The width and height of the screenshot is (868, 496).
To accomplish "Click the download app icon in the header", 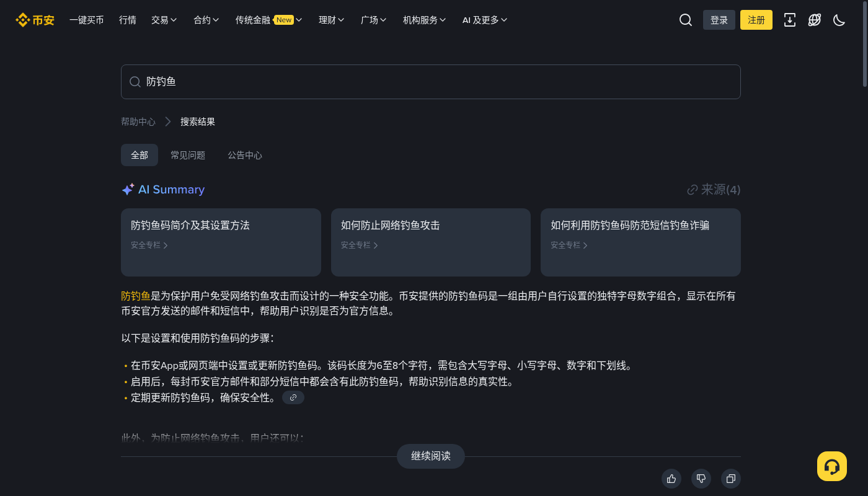I will [790, 20].
